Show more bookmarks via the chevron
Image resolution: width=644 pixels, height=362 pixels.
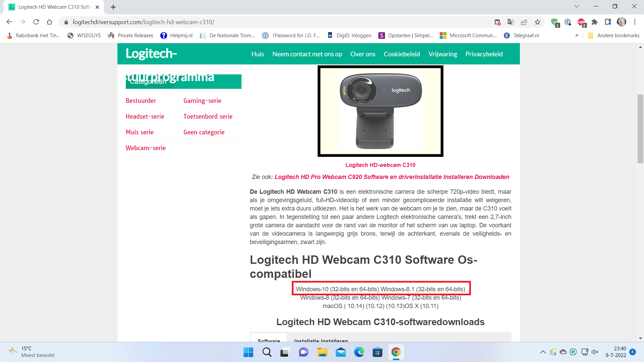[577, 36]
